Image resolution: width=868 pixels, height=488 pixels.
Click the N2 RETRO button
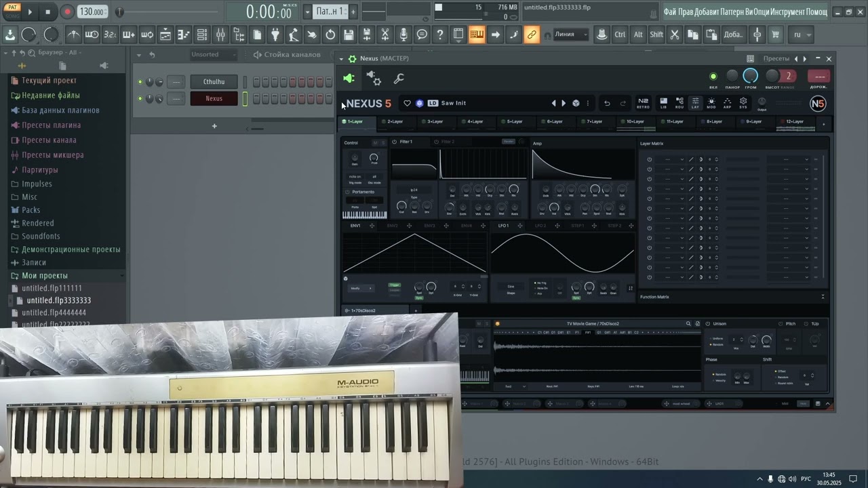tap(643, 103)
